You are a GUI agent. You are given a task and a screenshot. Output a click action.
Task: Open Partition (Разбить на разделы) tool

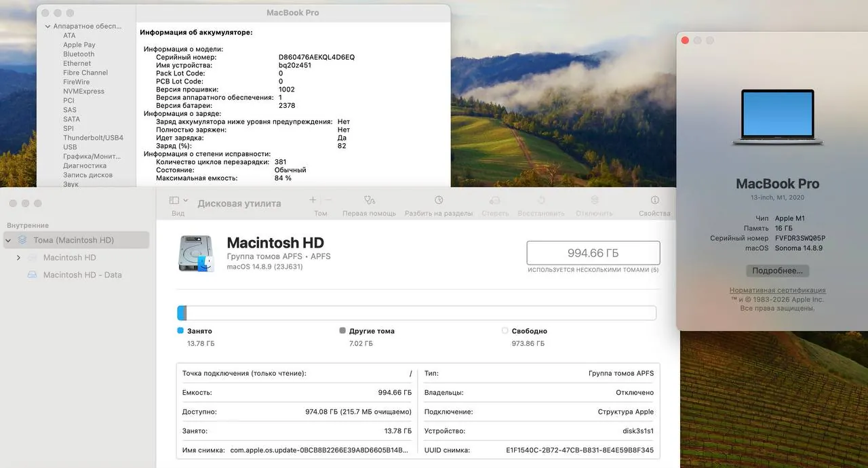click(x=439, y=200)
